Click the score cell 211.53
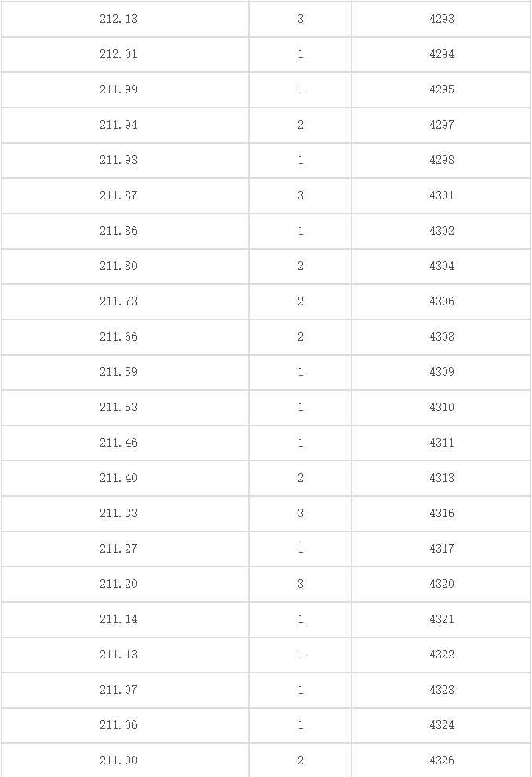This screenshot has height=777, width=532. point(118,407)
